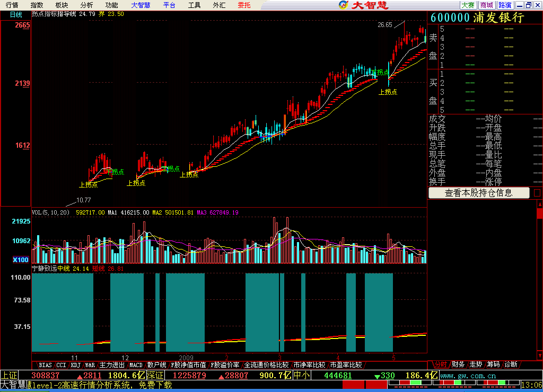Click 查看本股持仓信息 button

click(x=479, y=193)
